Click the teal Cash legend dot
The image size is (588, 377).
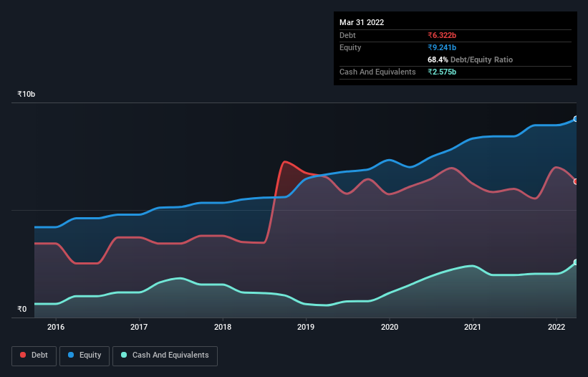[x=124, y=355]
